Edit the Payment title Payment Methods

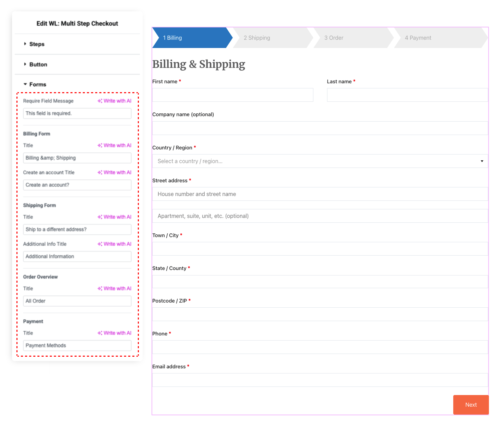[77, 345]
